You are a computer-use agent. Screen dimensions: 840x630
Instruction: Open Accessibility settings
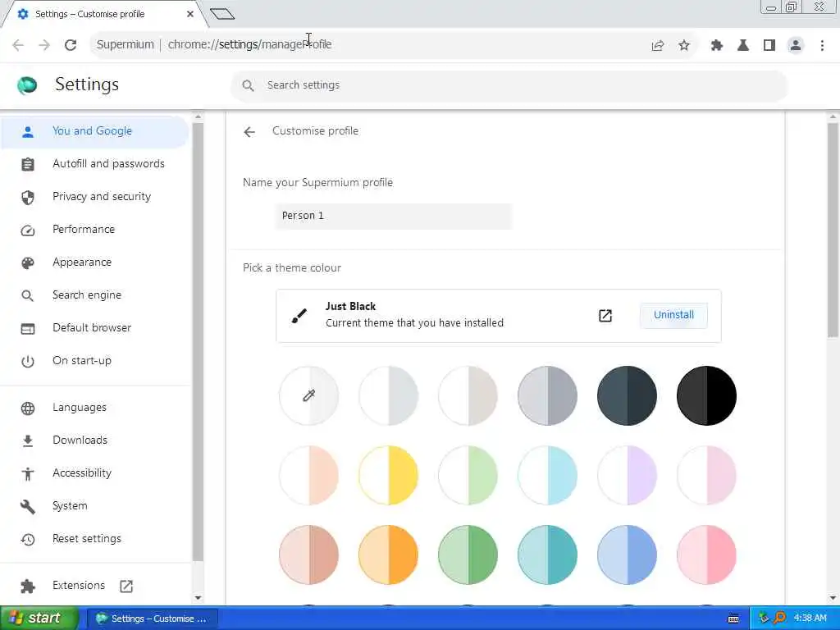coord(95,473)
